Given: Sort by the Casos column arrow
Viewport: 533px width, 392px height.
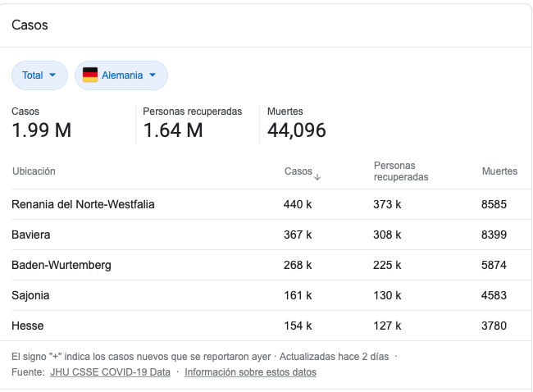Looking at the screenshot, I should pos(317,177).
